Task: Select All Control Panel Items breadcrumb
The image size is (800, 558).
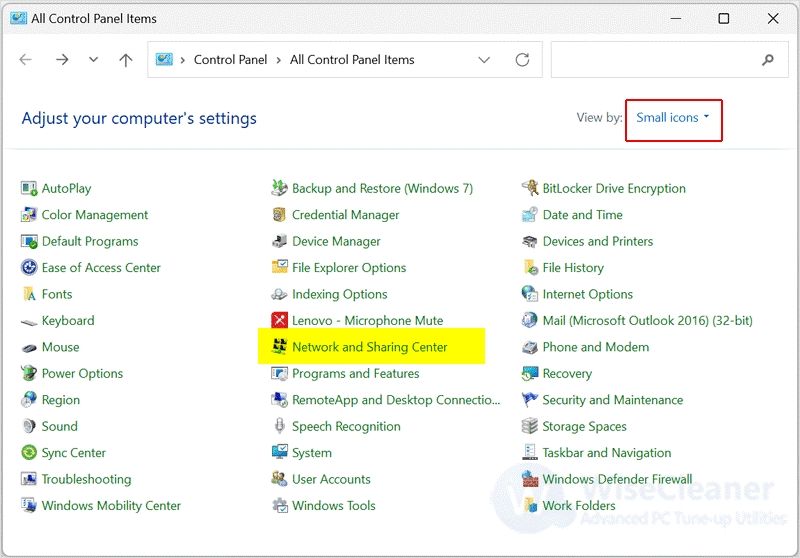Action: pos(352,60)
